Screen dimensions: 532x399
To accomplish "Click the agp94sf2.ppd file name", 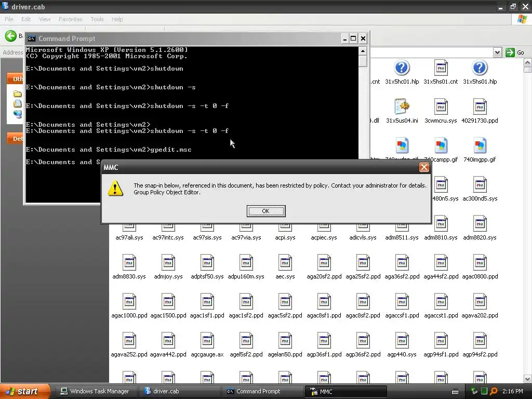I will tap(480, 354).
